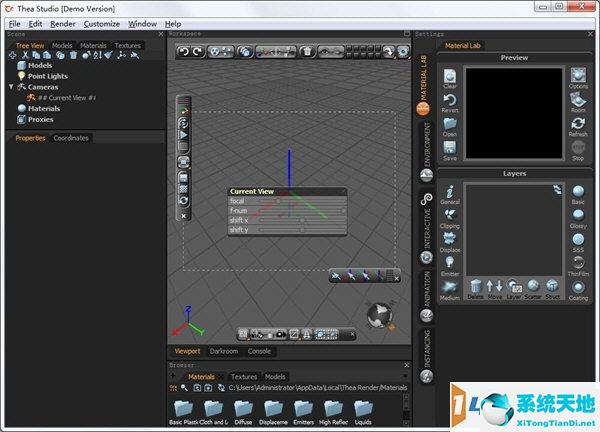Open the Emitters materials folder
The width and height of the screenshot is (600, 432).
pyautogui.click(x=303, y=412)
